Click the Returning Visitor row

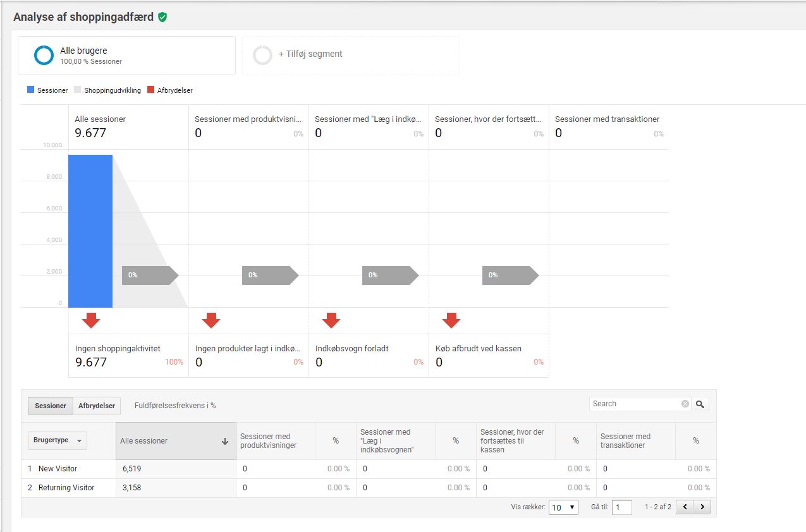point(66,488)
